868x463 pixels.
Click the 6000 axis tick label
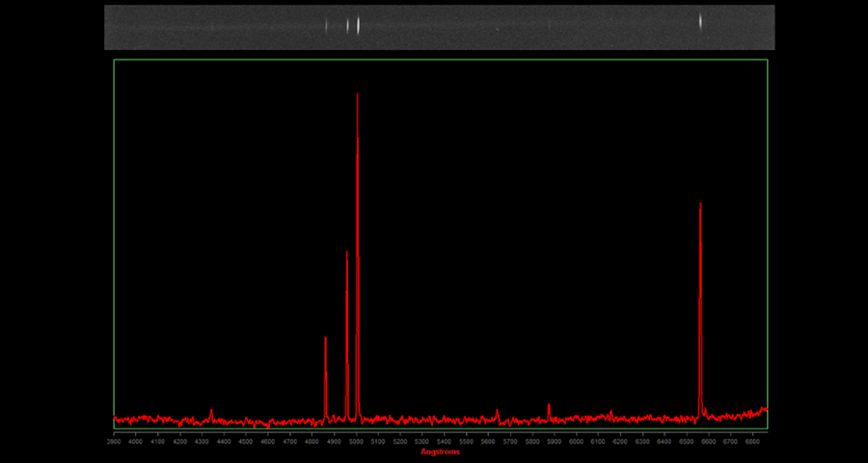coord(576,441)
